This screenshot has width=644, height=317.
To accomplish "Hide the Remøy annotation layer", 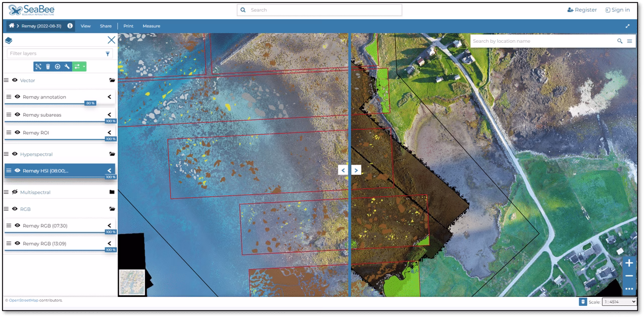I will coord(18,97).
